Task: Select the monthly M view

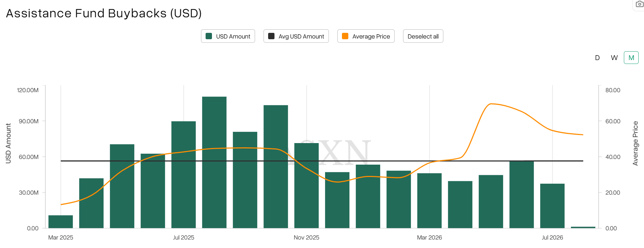Action: (x=631, y=58)
